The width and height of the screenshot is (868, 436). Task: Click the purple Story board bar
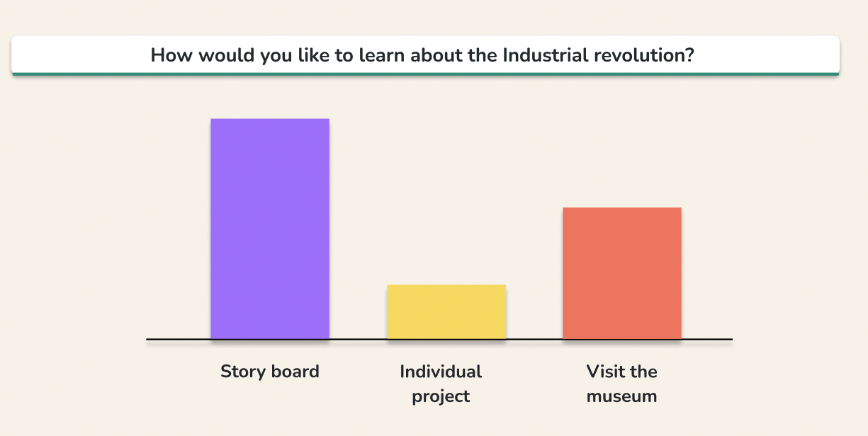270,229
